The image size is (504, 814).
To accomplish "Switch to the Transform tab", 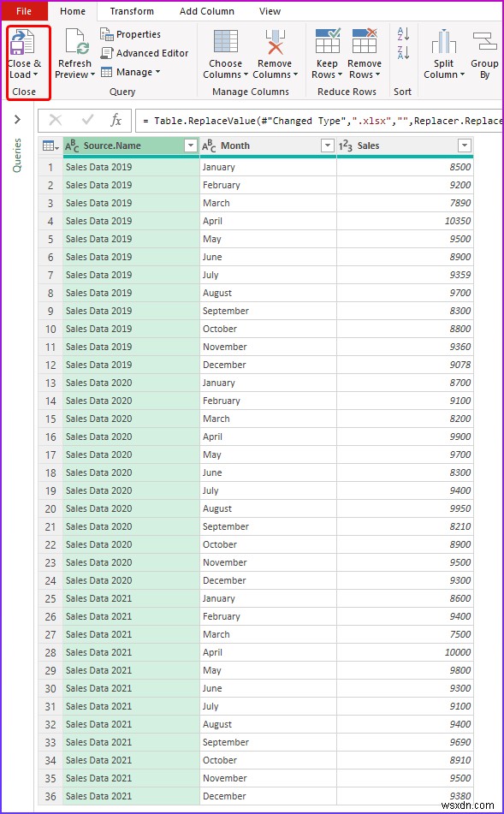I will coord(132,11).
